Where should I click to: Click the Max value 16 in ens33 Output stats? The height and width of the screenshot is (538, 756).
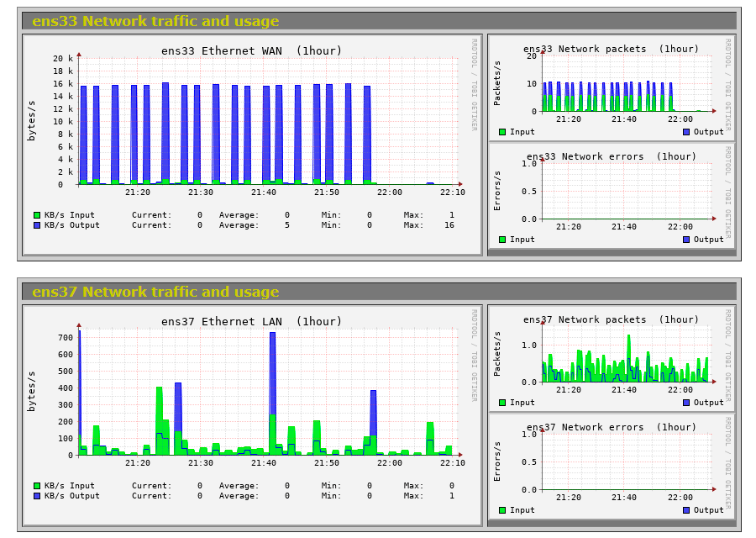449,225
